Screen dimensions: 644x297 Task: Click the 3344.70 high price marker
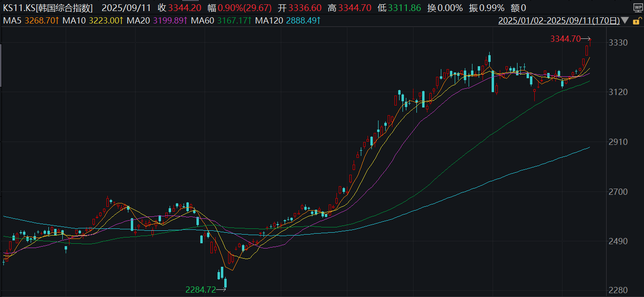[565, 38]
